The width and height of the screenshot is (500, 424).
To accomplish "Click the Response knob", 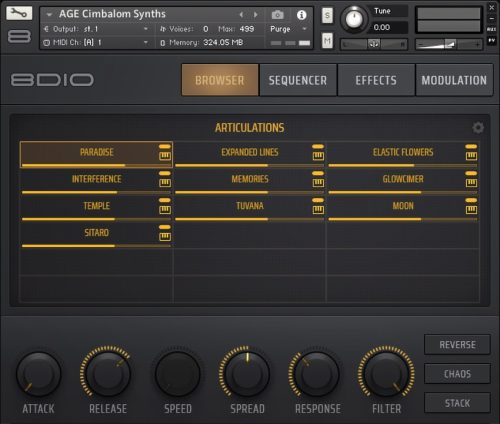I will [x=317, y=374].
